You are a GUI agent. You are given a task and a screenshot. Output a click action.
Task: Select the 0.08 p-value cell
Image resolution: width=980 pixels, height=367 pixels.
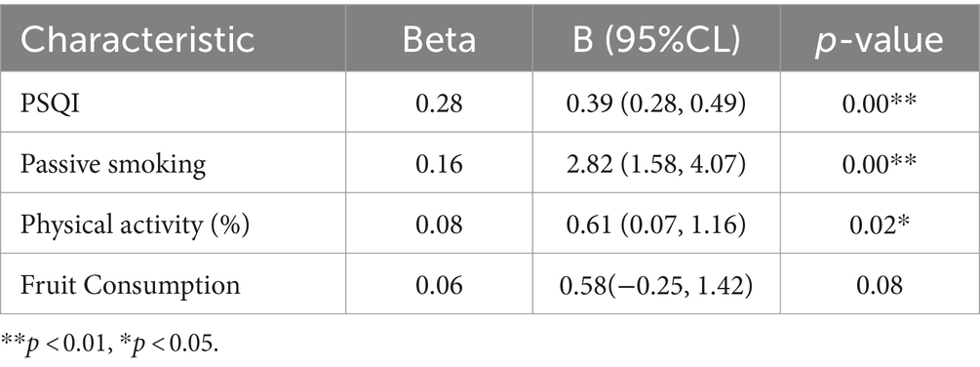point(880,285)
